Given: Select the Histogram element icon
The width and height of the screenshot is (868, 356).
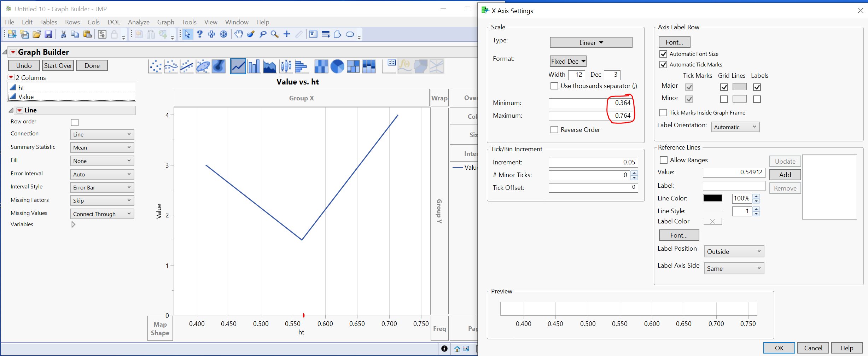Looking at the screenshot, I should [x=301, y=66].
